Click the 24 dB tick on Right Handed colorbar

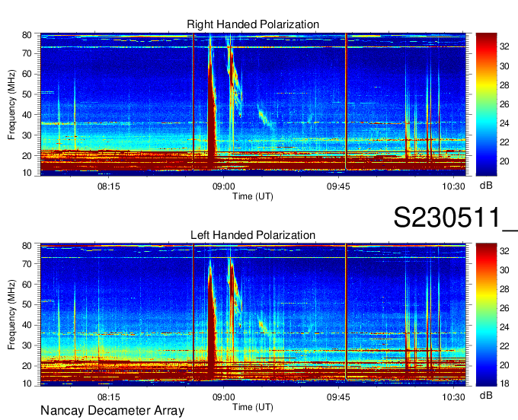(x=504, y=123)
